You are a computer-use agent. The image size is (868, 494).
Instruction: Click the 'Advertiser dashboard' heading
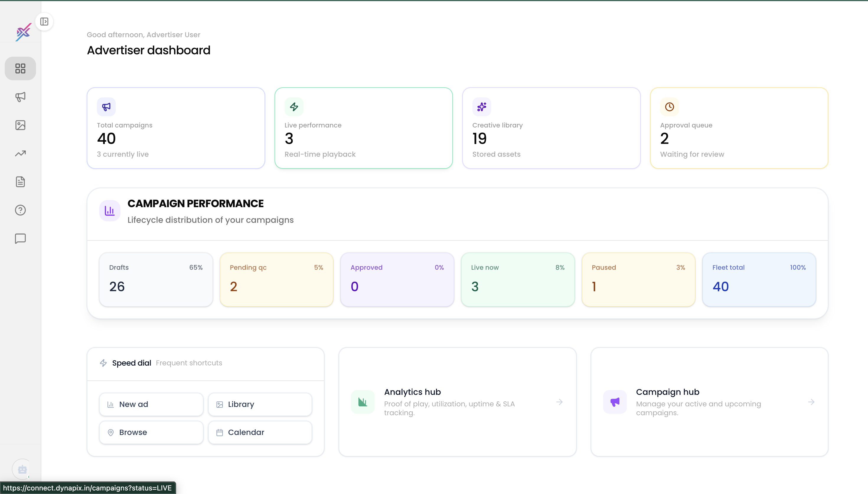[149, 50]
